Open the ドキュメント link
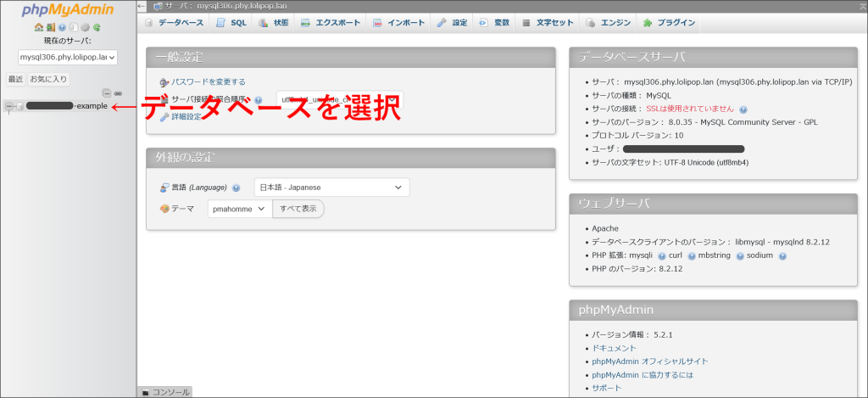The width and height of the screenshot is (868, 398). pyautogui.click(x=614, y=348)
